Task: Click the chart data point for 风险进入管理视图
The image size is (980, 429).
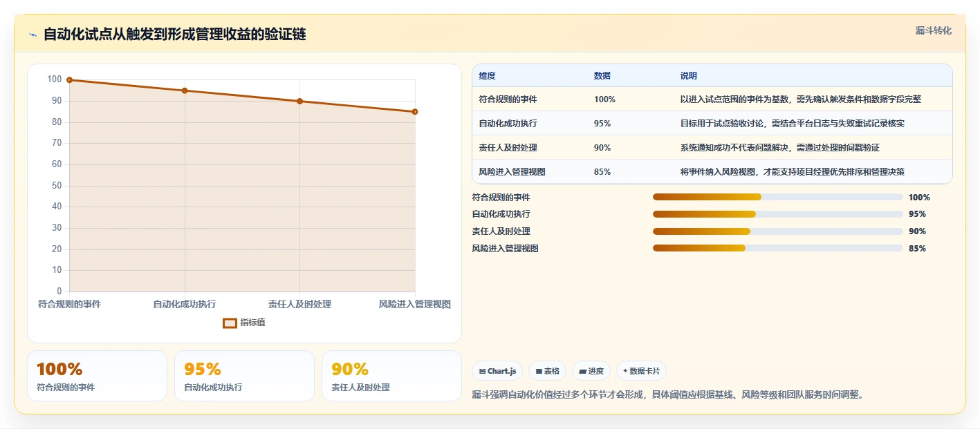Action: click(x=414, y=111)
